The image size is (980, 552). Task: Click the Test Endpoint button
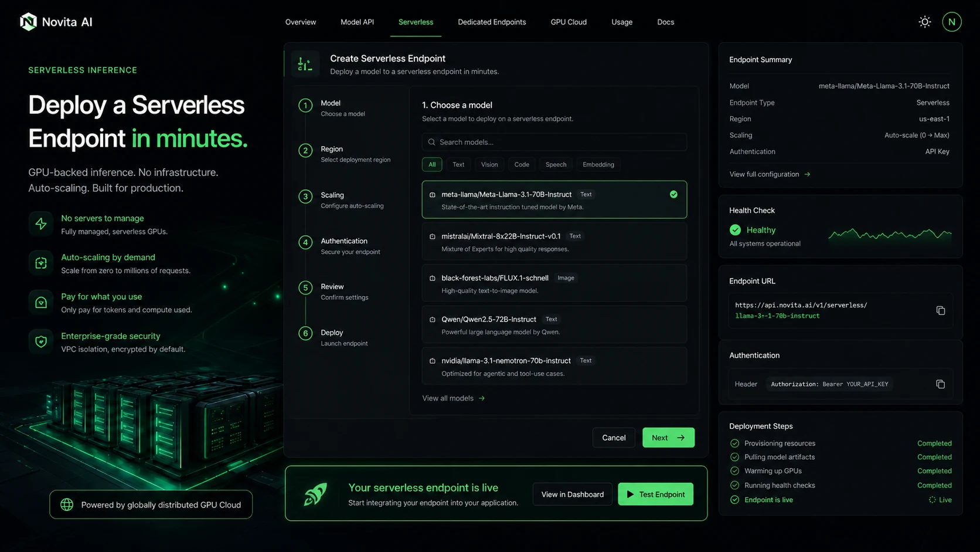[x=655, y=495]
